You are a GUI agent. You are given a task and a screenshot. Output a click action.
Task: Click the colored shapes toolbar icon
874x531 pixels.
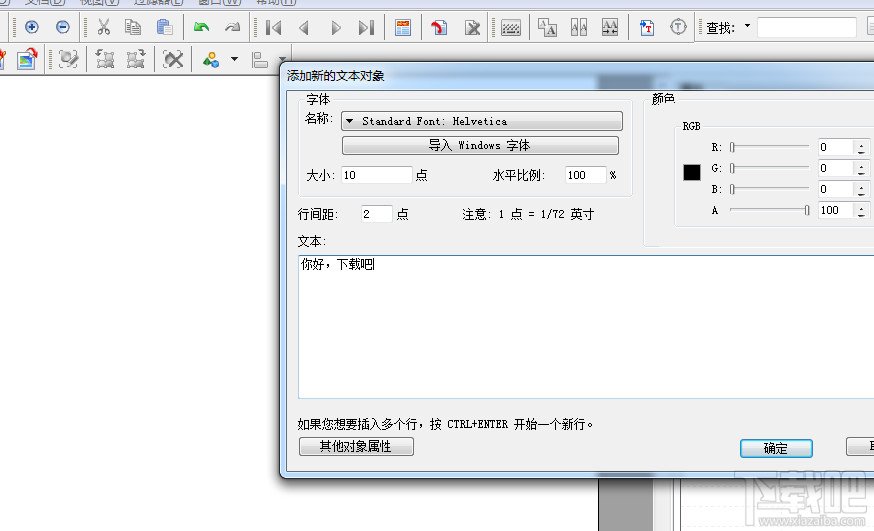coord(211,59)
